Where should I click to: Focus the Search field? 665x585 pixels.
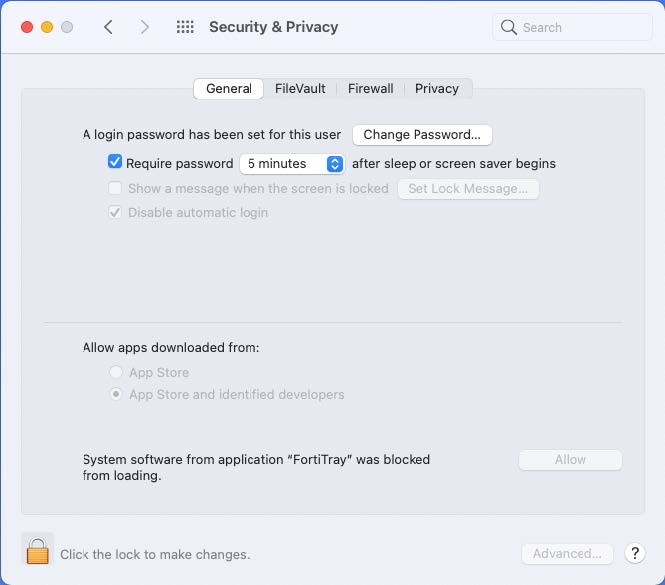pos(580,27)
